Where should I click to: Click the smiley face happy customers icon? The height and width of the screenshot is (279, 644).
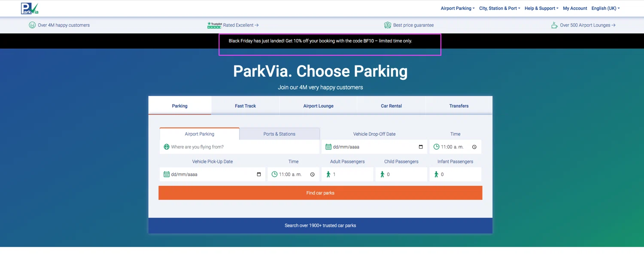tap(32, 25)
